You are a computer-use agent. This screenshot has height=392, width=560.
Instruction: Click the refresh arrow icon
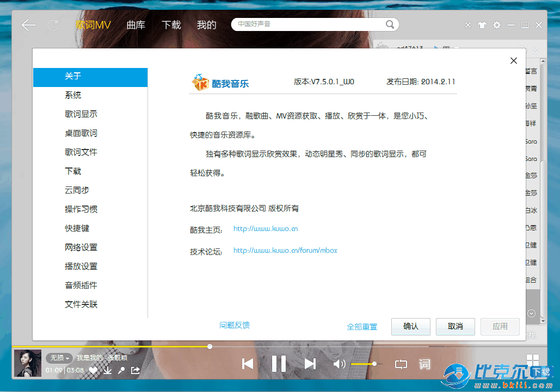pos(53,25)
